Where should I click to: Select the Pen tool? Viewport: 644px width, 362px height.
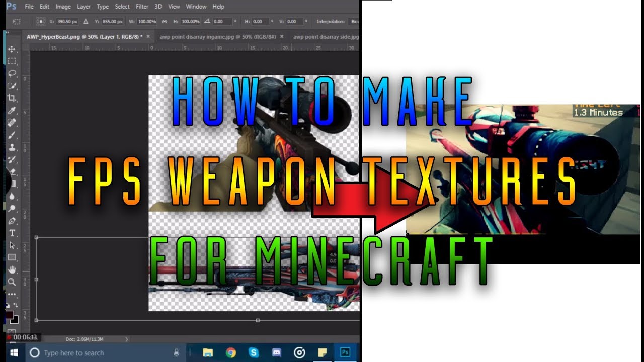pos(12,221)
